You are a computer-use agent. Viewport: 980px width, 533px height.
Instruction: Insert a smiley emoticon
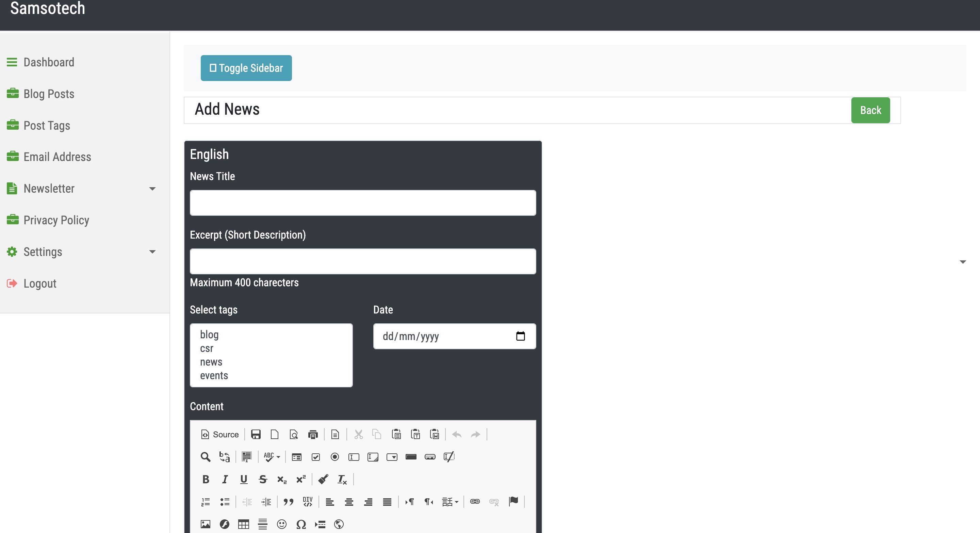coord(281,524)
